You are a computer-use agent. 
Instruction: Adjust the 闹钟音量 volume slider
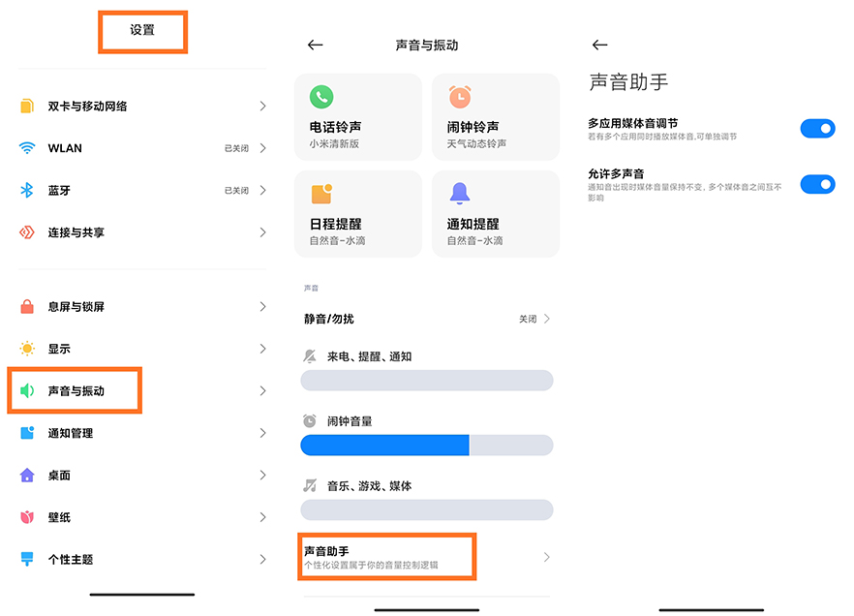pyautogui.click(x=426, y=446)
